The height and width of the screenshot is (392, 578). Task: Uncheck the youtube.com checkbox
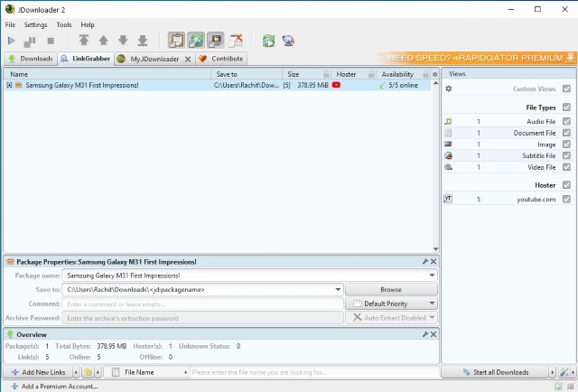(x=566, y=199)
